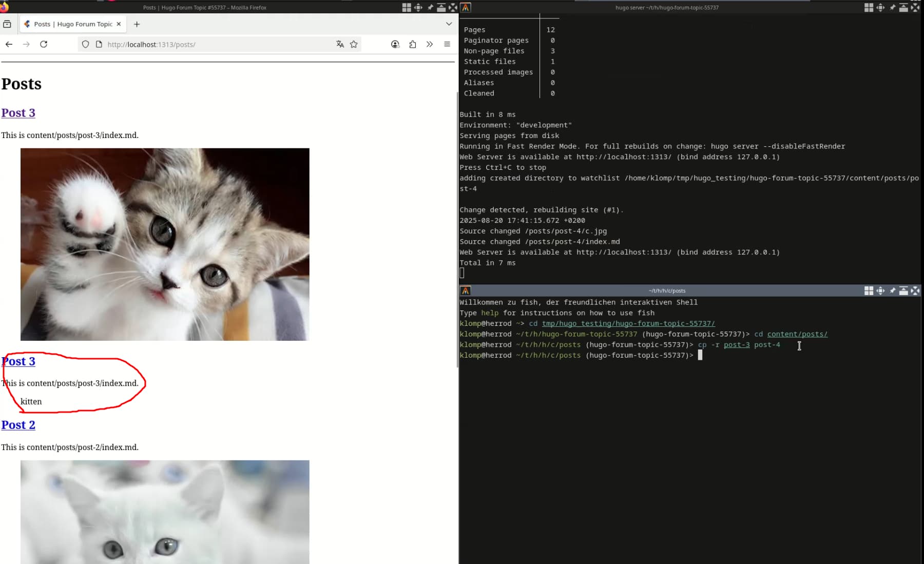Screen dimensions: 924x564
Task: Click the Firefox forward arrow
Action: (26, 45)
